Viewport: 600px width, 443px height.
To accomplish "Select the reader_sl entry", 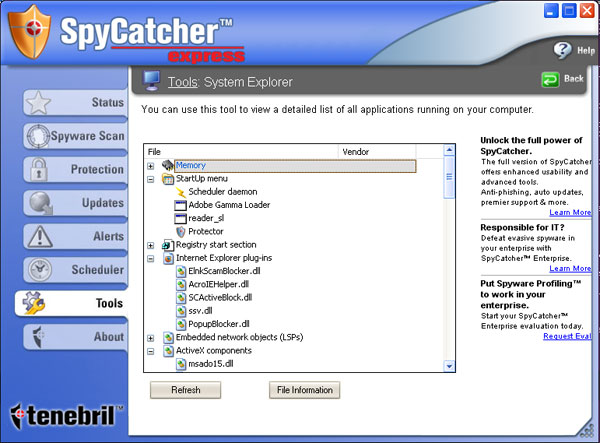I will click(206, 218).
